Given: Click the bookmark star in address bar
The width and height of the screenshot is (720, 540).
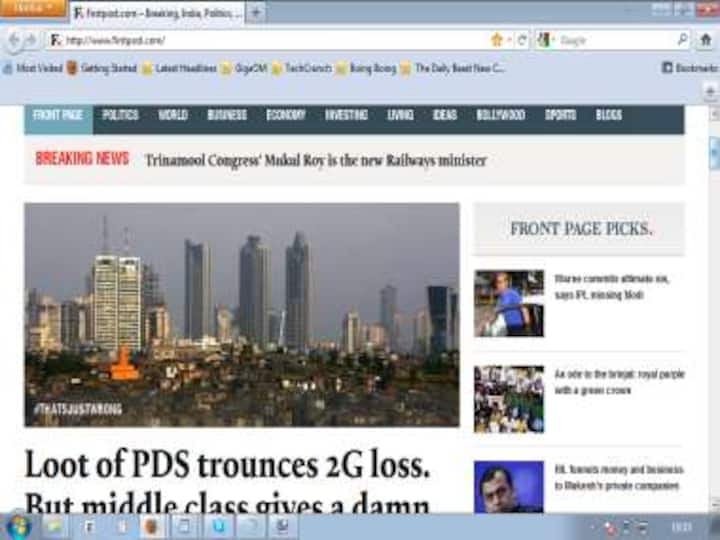Looking at the screenshot, I should tap(497, 40).
